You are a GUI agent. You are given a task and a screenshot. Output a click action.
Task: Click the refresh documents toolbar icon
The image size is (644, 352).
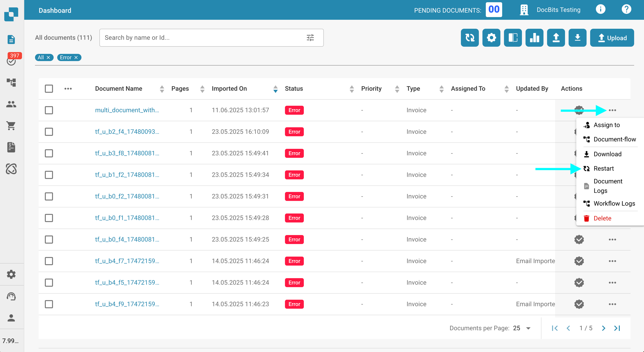point(470,38)
